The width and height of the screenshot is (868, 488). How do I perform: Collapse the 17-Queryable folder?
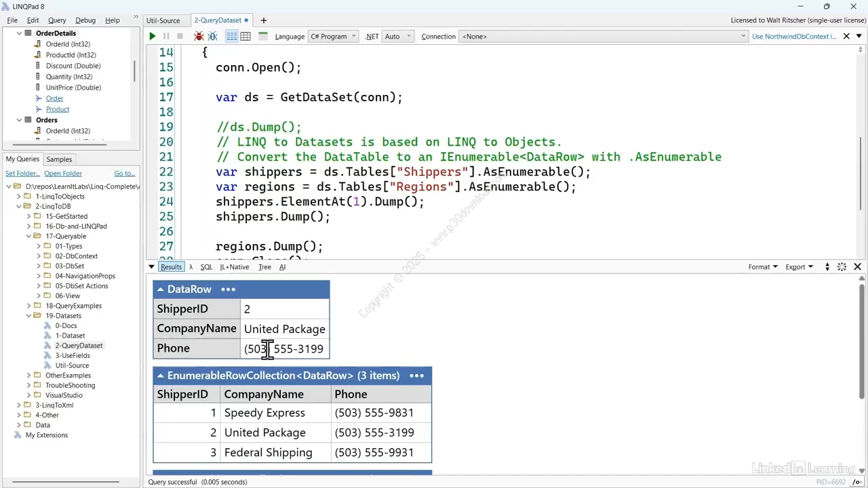(29, 236)
